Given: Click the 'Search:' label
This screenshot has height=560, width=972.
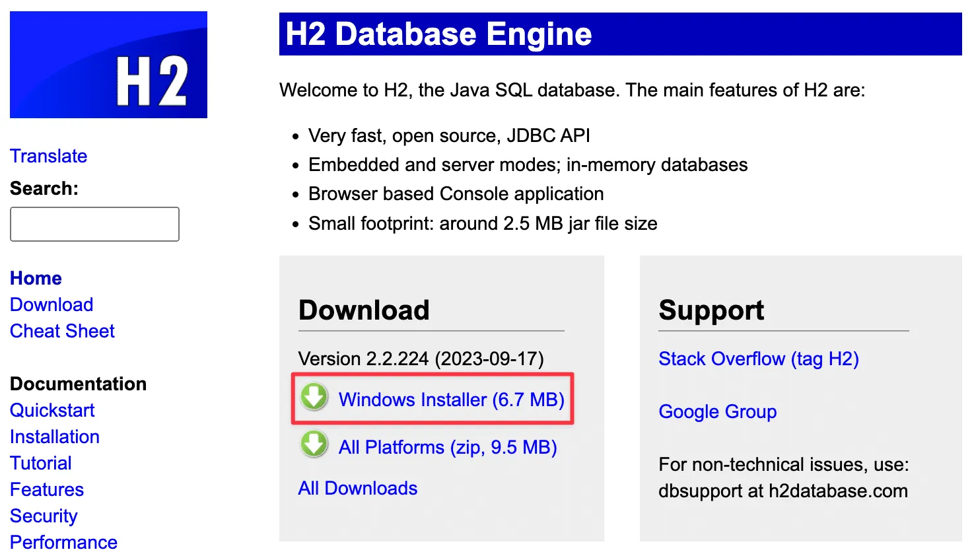Looking at the screenshot, I should 44,188.
